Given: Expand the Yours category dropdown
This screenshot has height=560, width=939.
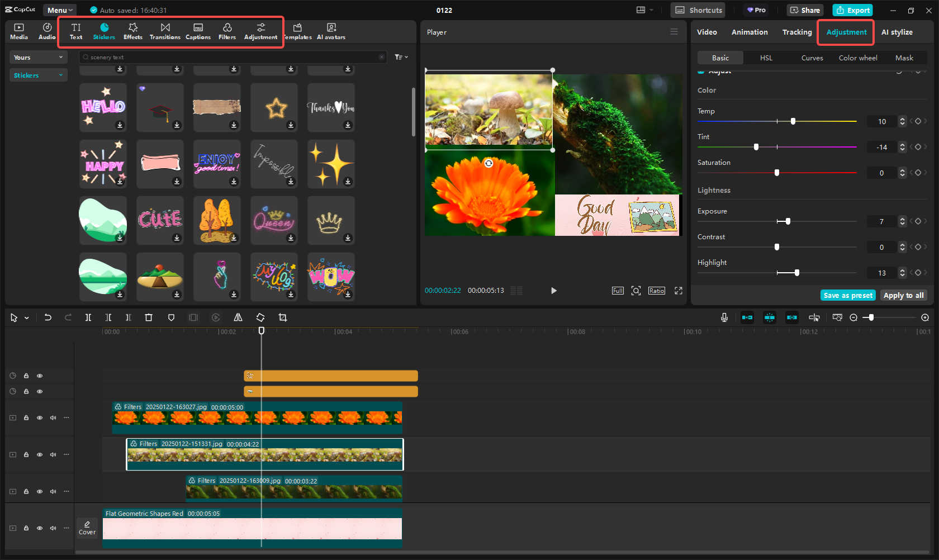Looking at the screenshot, I should (38, 58).
